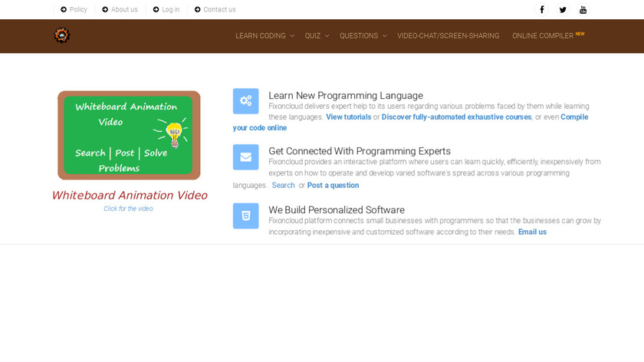Click the arrow icon next to Log in
This screenshot has width=644, height=362.
click(156, 9)
